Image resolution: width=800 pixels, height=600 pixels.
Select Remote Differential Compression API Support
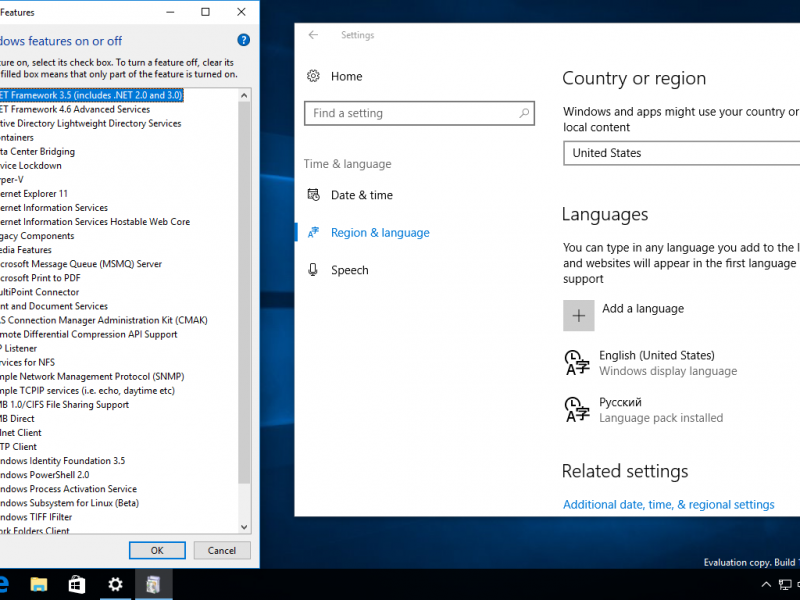point(89,334)
